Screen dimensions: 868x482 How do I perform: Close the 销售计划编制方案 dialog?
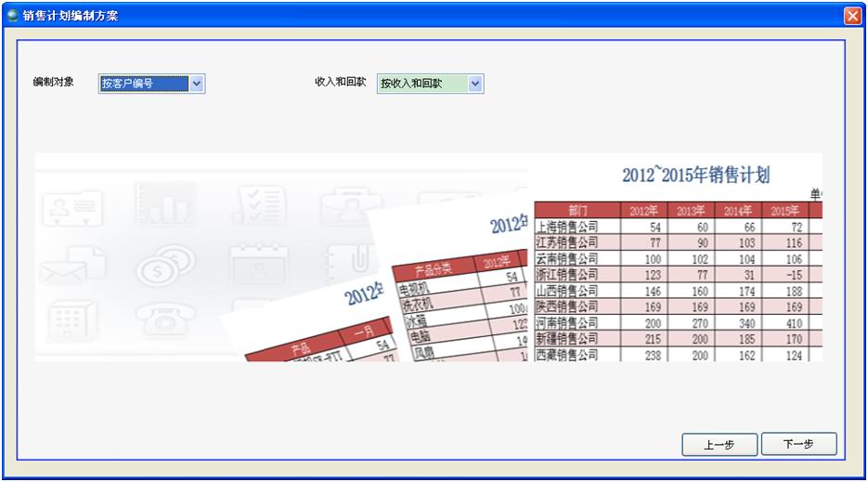[853, 15]
